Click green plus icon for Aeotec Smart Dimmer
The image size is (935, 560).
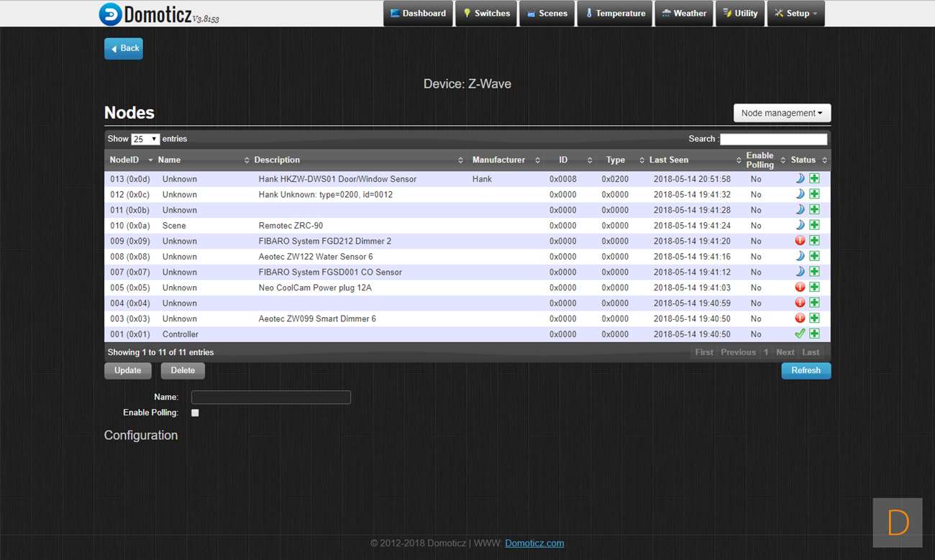point(814,318)
